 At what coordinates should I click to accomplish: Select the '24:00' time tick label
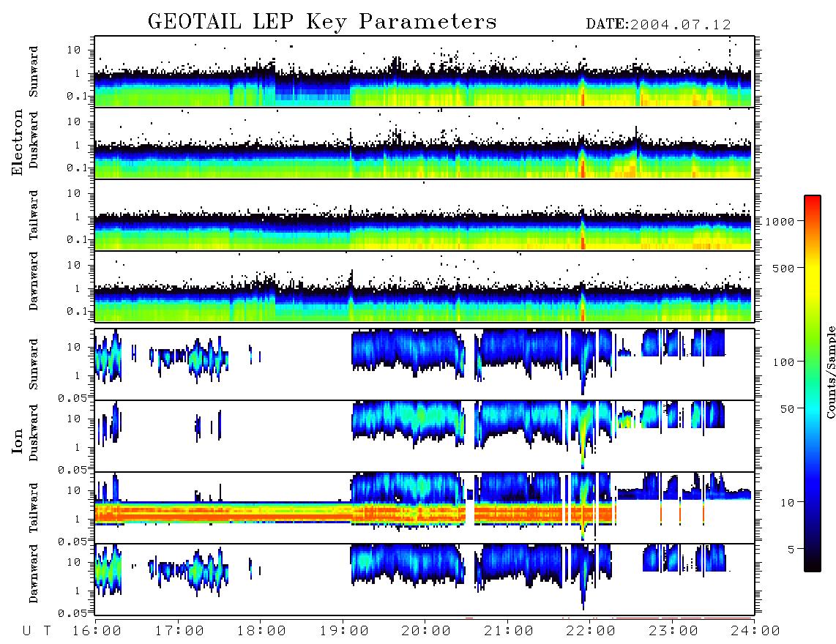click(755, 631)
